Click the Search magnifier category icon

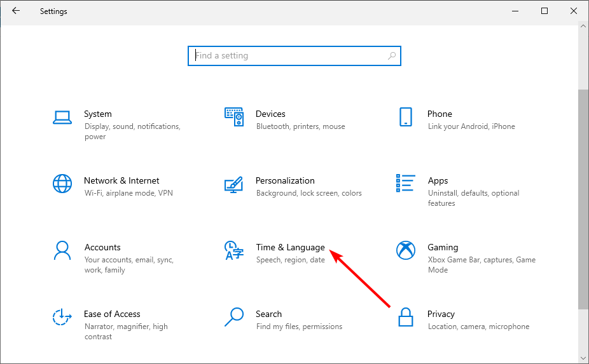[234, 316]
